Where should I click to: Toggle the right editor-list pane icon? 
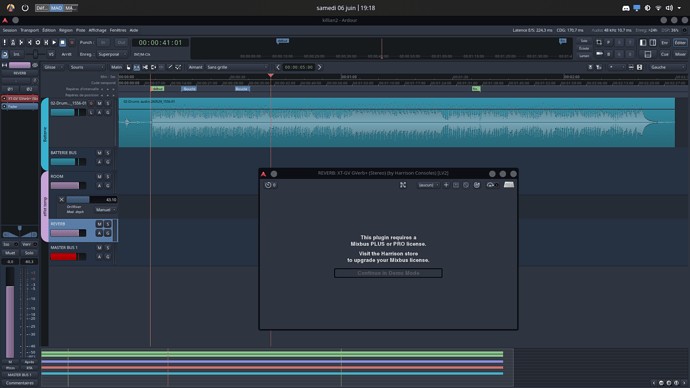[653, 43]
